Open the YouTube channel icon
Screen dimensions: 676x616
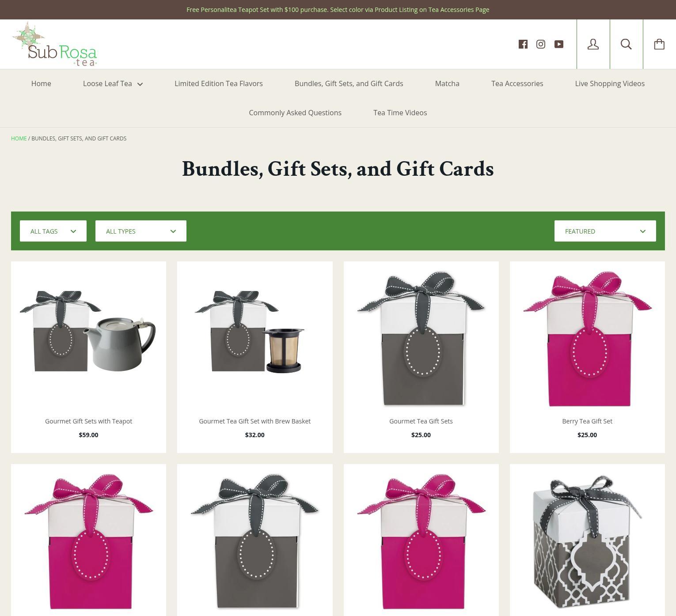(x=559, y=44)
